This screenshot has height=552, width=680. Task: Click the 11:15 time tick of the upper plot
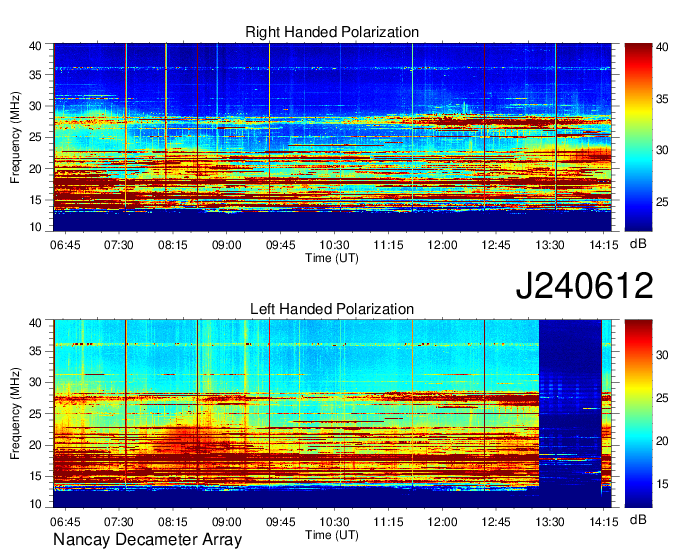(x=389, y=245)
